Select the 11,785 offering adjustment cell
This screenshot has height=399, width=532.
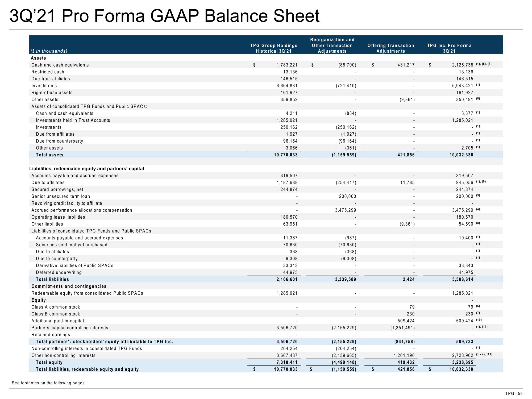pyautogui.click(x=407, y=182)
